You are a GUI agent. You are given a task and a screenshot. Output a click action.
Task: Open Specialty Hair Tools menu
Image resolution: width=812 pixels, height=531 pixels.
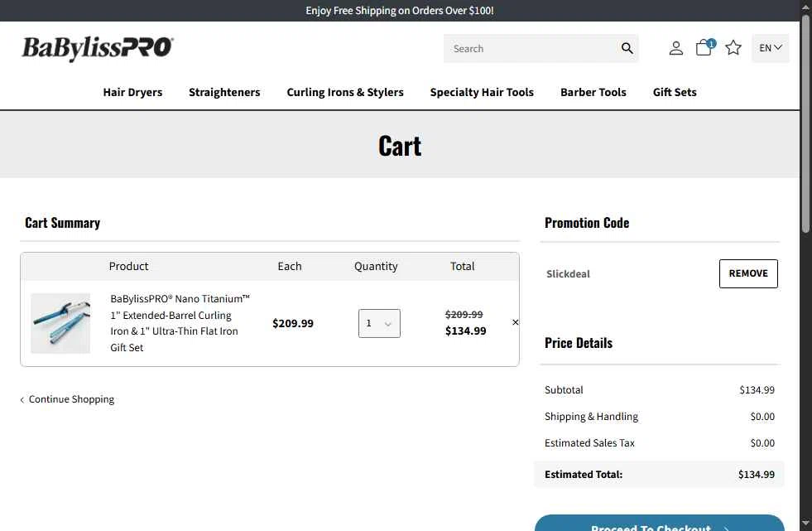tap(482, 92)
